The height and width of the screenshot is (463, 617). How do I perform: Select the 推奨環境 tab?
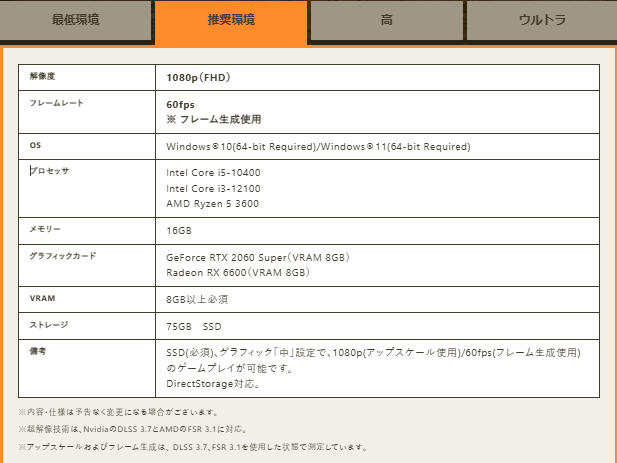230,21
